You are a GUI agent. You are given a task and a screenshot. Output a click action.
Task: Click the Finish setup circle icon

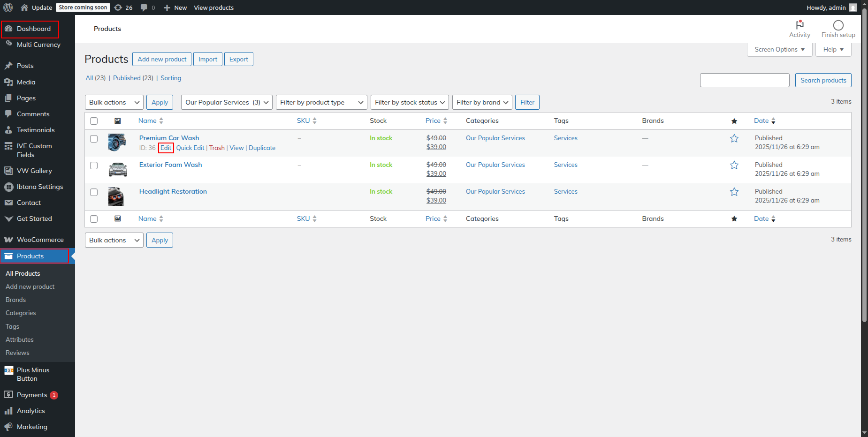point(838,25)
